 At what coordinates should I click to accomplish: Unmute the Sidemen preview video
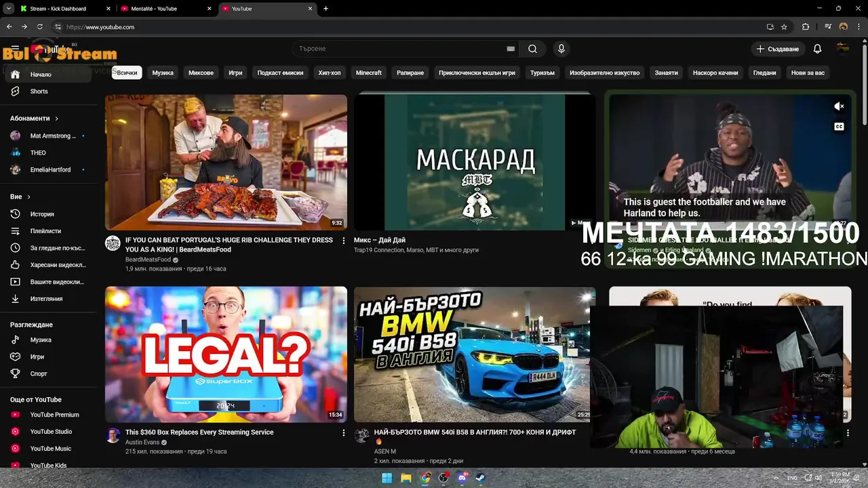click(x=839, y=106)
